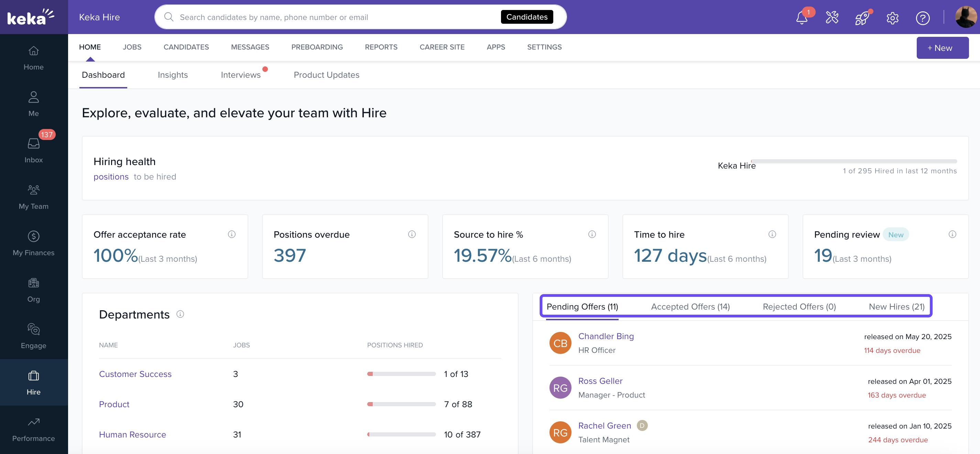Click the help question mark icon
Screen dimensions: 980x454
click(x=922, y=18)
